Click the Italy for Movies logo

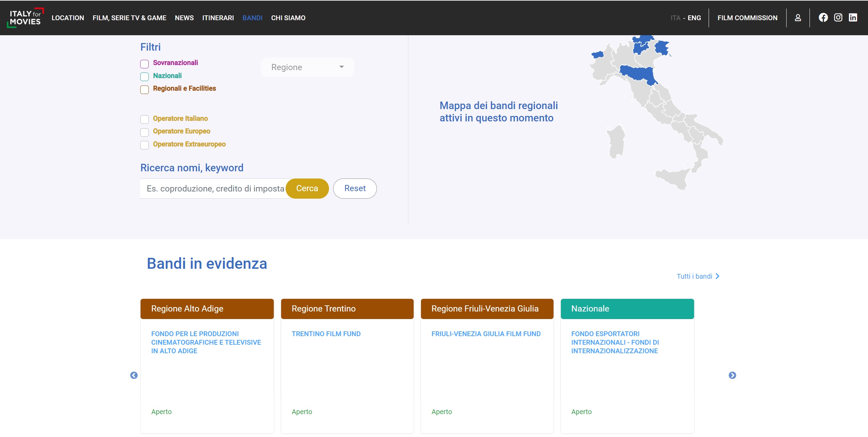[x=25, y=18]
